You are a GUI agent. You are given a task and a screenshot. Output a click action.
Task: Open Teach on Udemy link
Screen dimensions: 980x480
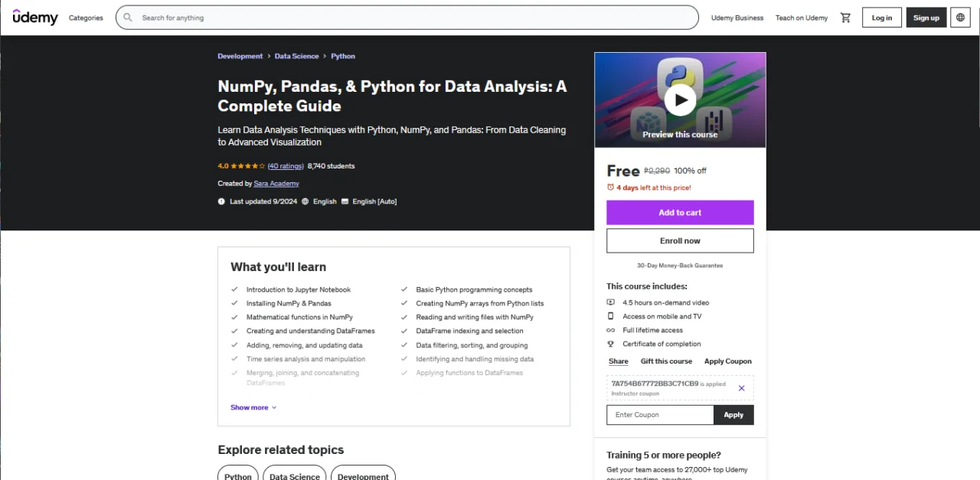point(802,18)
